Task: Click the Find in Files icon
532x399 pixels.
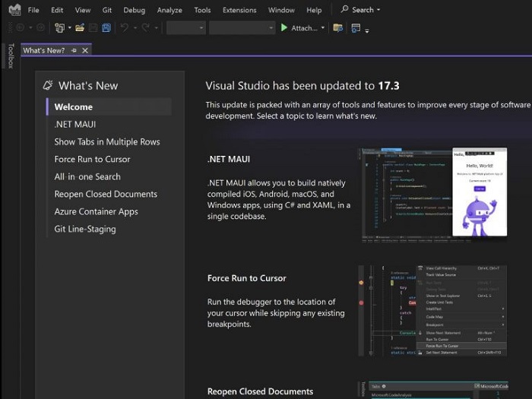Action: coord(337,28)
